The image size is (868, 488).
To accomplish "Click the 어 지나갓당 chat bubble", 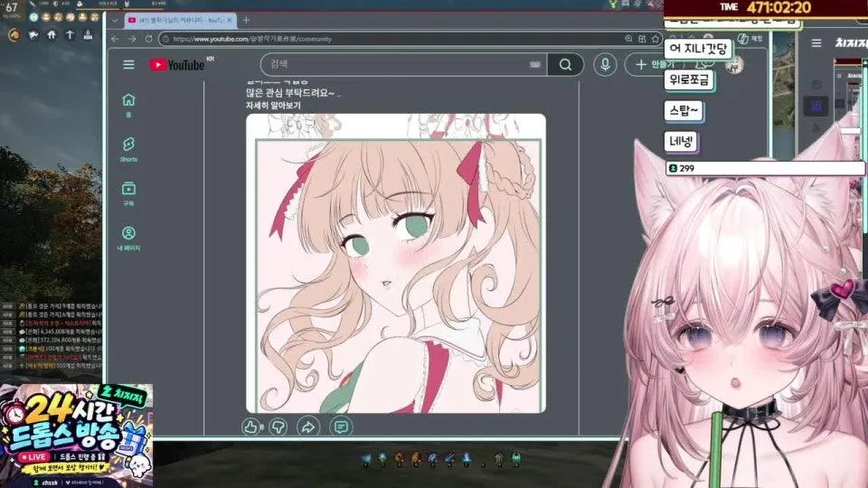I will coord(697,49).
